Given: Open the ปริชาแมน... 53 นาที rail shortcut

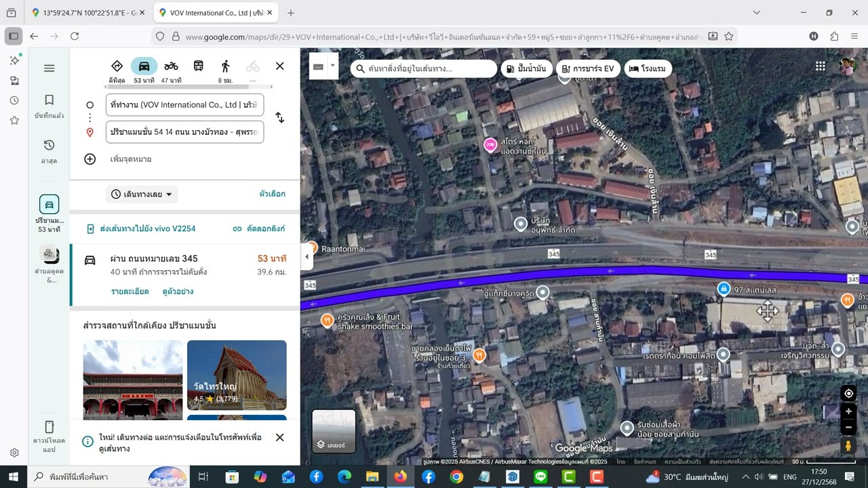Looking at the screenshot, I should tap(49, 213).
